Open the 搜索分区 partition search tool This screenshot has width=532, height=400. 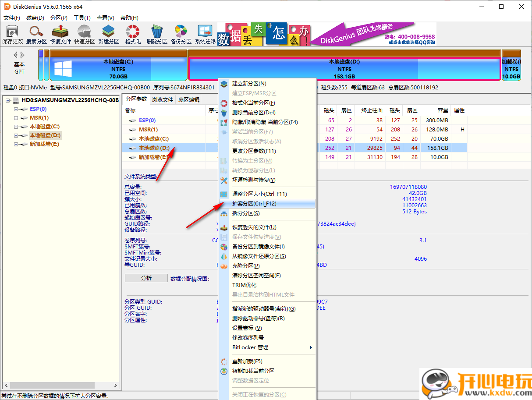[36, 34]
